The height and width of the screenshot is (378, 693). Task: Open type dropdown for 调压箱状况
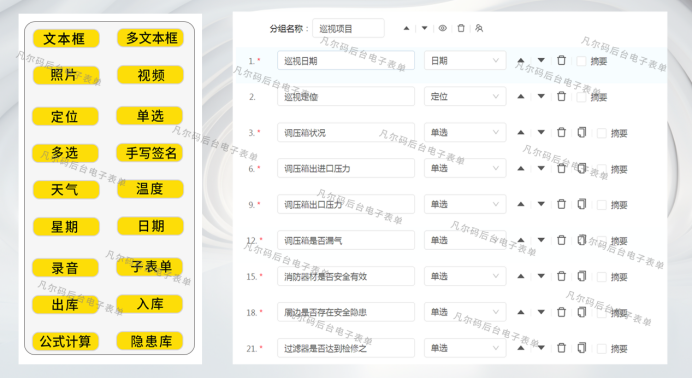465,132
